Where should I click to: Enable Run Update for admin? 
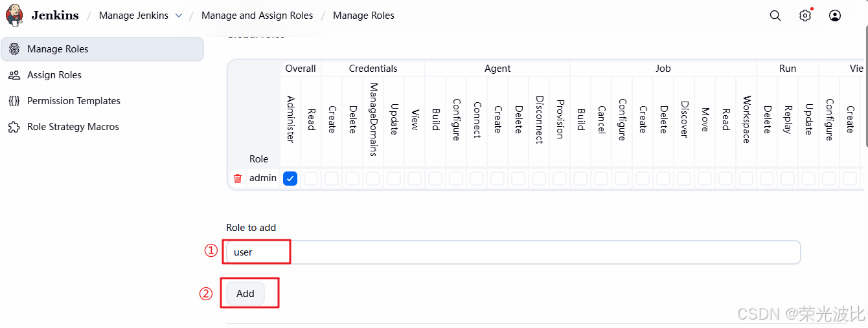(x=808, y=179)
